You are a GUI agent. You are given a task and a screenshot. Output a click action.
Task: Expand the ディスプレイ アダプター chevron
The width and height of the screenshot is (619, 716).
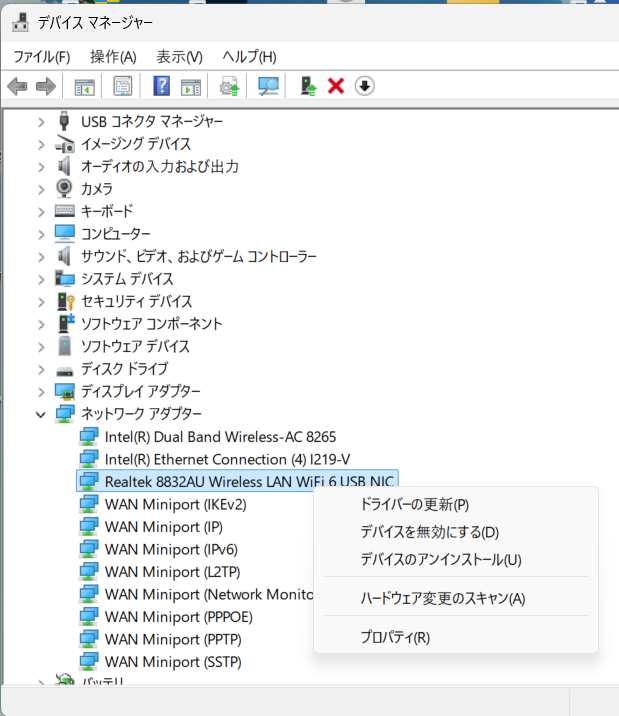tap(41, 392)
